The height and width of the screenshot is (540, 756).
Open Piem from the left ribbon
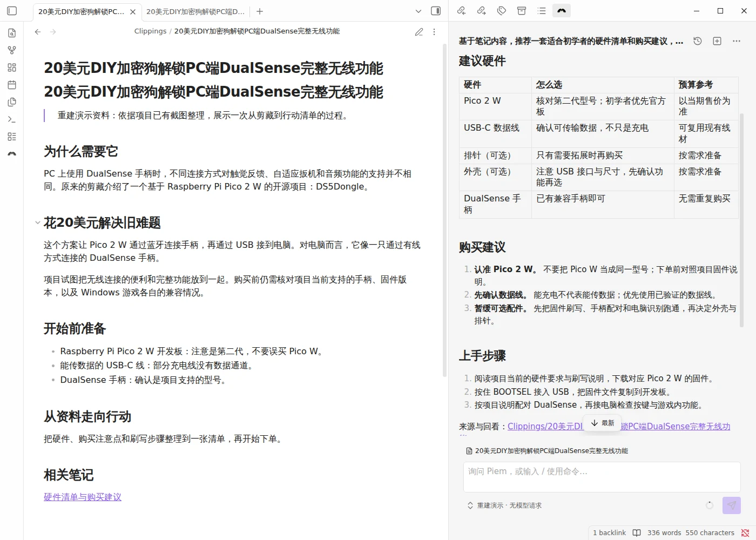[12, 154]
